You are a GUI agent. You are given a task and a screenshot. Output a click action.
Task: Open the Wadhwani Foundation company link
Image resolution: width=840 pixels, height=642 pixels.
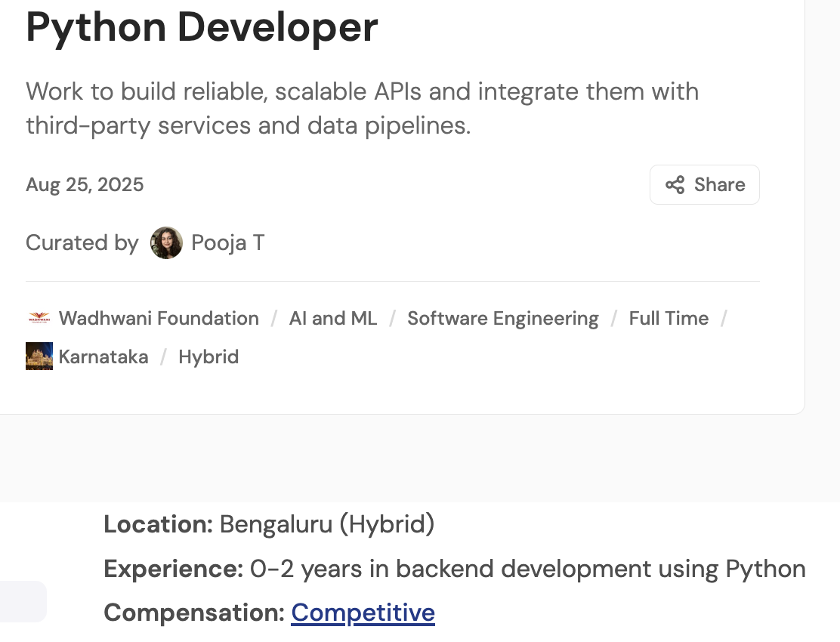(159, 318)
